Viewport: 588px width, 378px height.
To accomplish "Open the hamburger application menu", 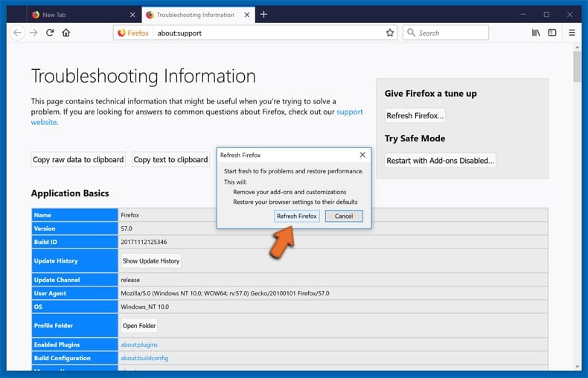I will (572, 33).
